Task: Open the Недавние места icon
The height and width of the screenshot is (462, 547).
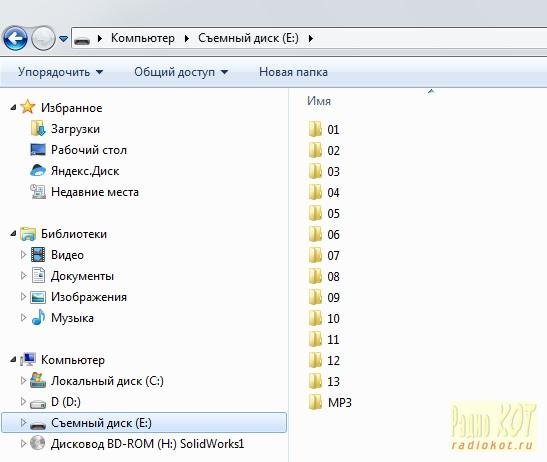Action: click(38, 192)
